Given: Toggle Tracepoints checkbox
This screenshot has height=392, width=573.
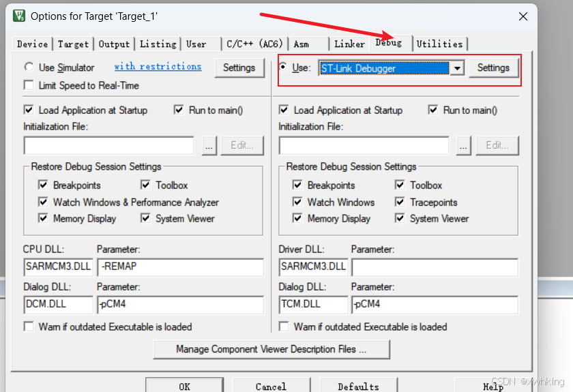Looking at the screenshot, I should coord(400,202).
